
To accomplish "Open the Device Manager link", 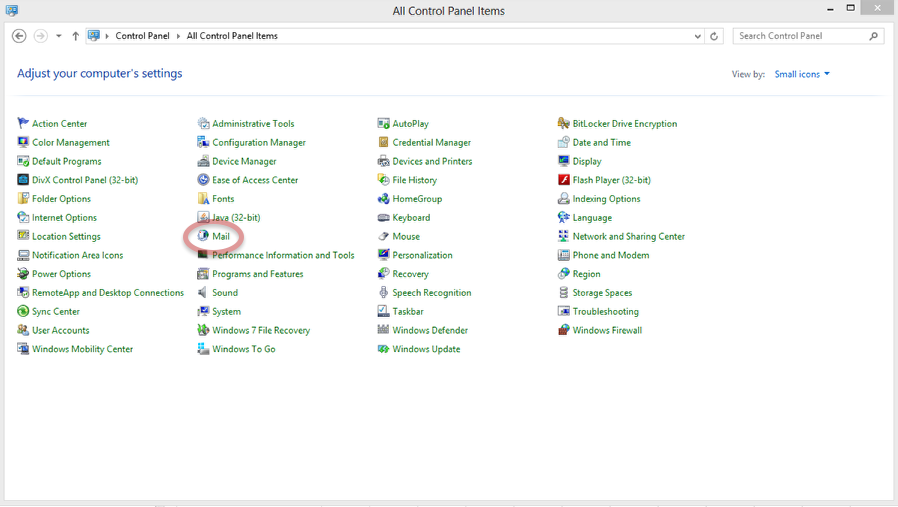I will coord(244,161).
